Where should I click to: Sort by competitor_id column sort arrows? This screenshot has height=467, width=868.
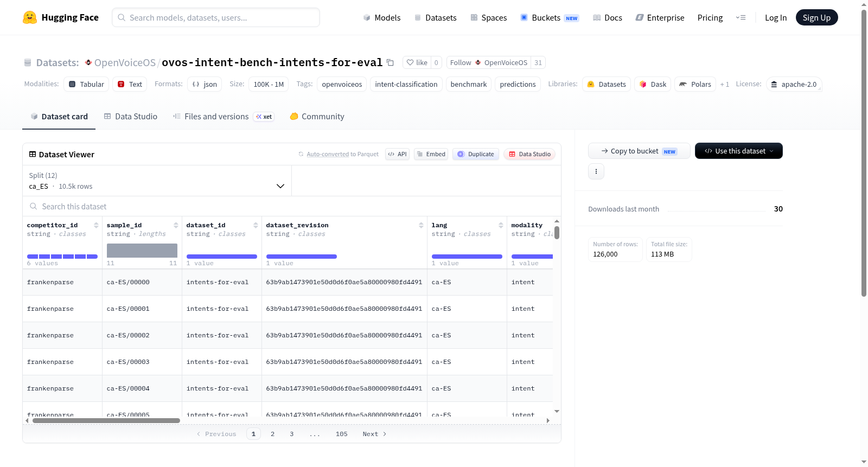pyautogui.click(x=96, y=225)
